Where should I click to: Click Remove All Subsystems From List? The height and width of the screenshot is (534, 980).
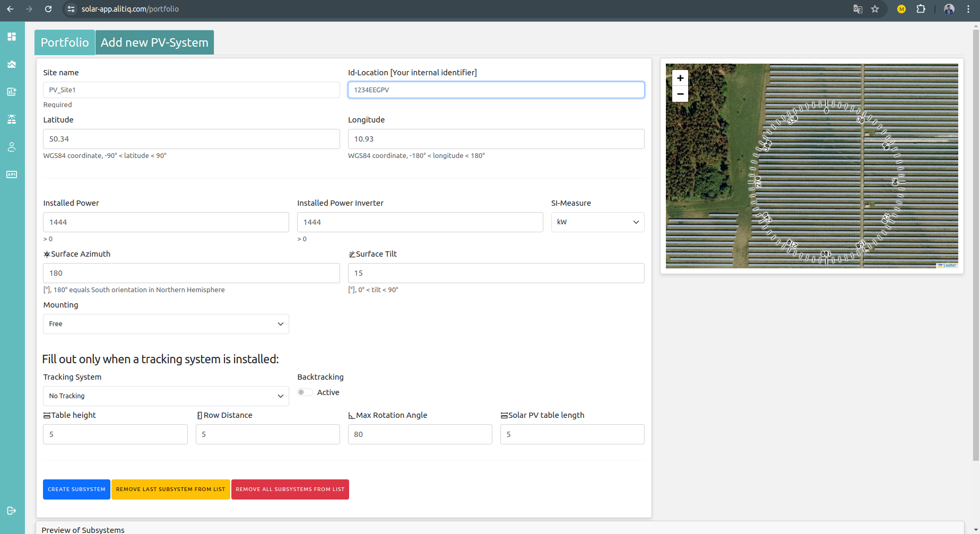(x=290, y=489)
